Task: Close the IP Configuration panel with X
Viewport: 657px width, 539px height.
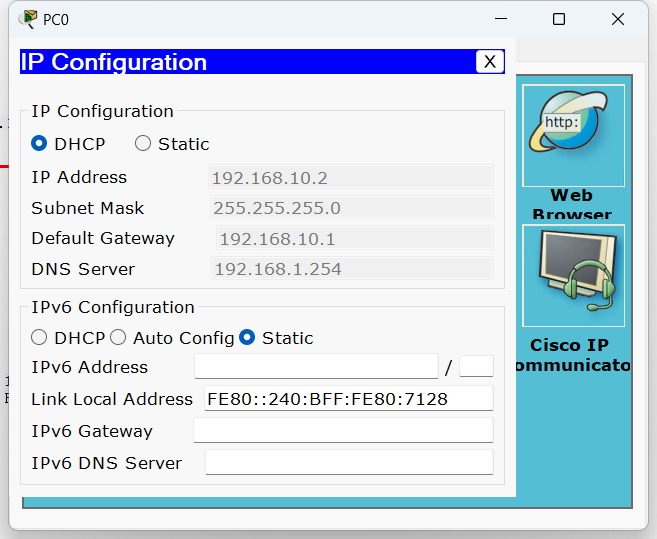Action: click(489, 62)
